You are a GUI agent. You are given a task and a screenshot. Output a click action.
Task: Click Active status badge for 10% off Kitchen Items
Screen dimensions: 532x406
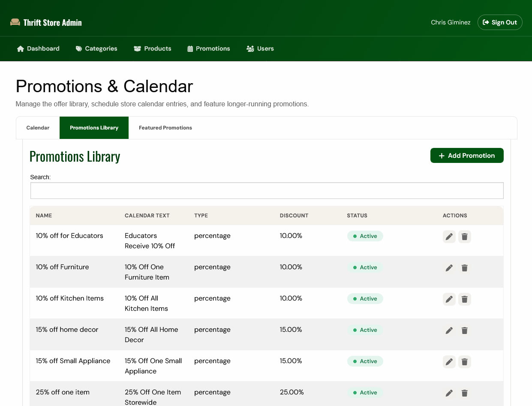coord(365,299)
